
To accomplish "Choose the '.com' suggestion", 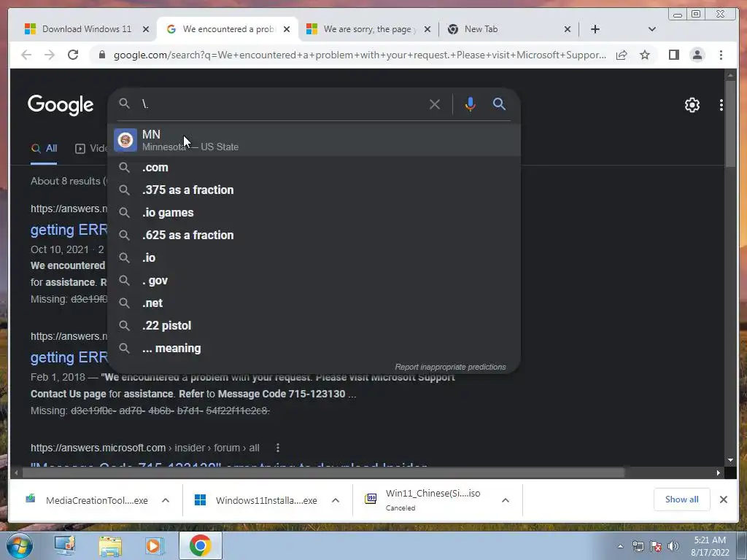I will [x=314, y=168].
